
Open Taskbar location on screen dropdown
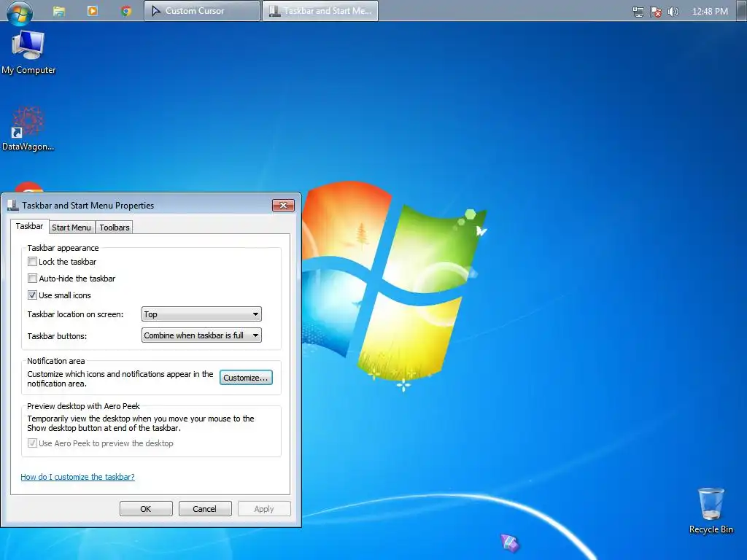click(201, 314)
